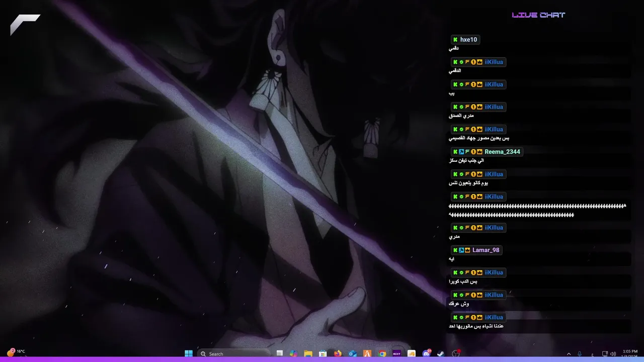Launch Google Chrome from the taskbar

pos(382,353)
